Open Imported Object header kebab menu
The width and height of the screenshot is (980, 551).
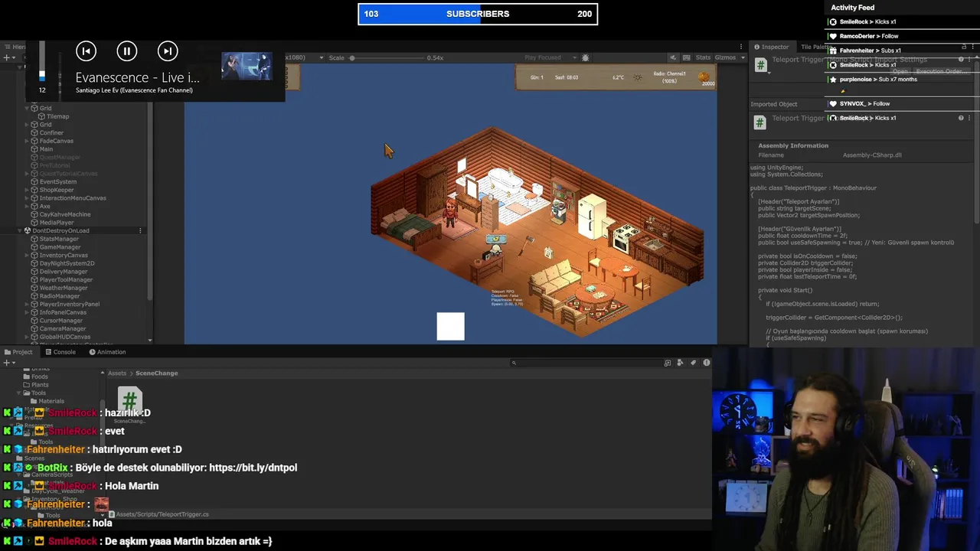click(x=969, y=118)
